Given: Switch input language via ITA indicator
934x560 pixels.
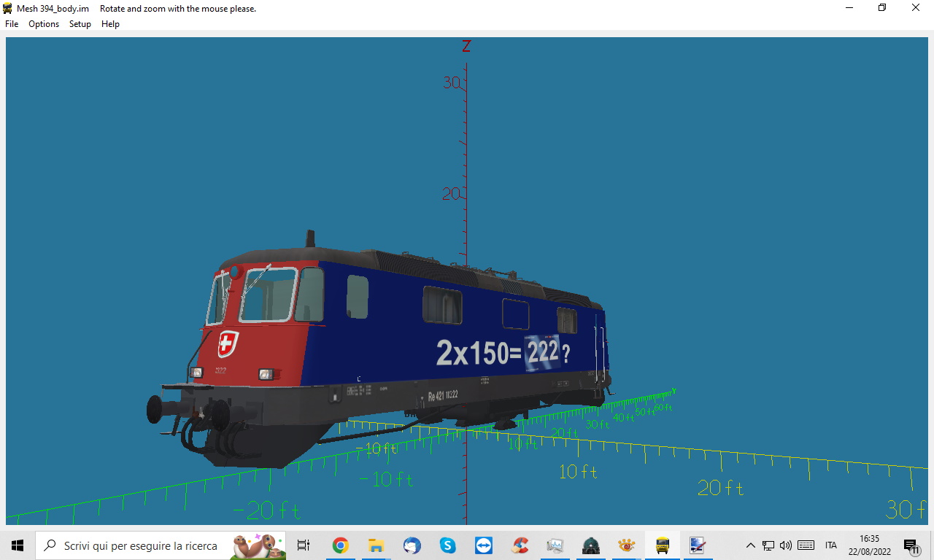Looking at the screenshot, I should [831, 545].
